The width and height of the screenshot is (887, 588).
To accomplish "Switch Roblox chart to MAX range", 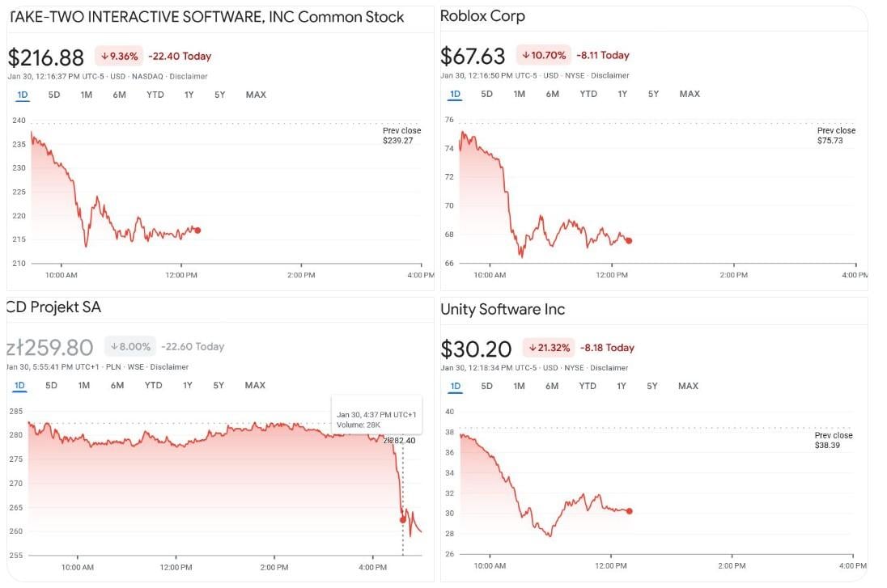I will pyautogui.click(x=689, y=94).
